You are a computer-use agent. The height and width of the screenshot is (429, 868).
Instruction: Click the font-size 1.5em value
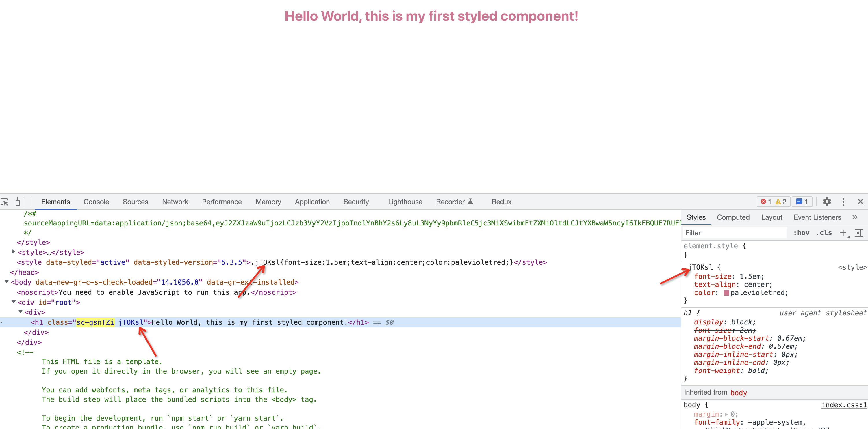tap(750, 277)
